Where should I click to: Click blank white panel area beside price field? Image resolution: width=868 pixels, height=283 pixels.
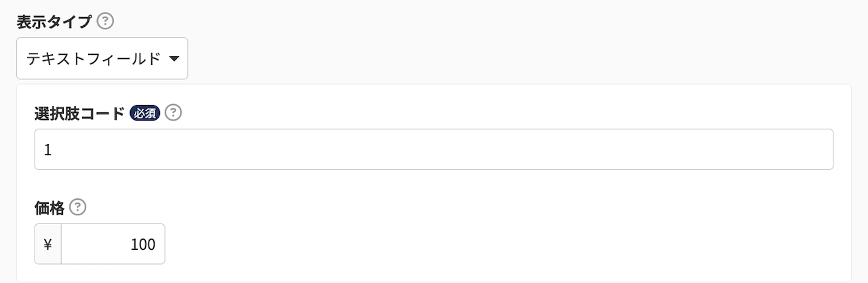click(x=502, y=244)
